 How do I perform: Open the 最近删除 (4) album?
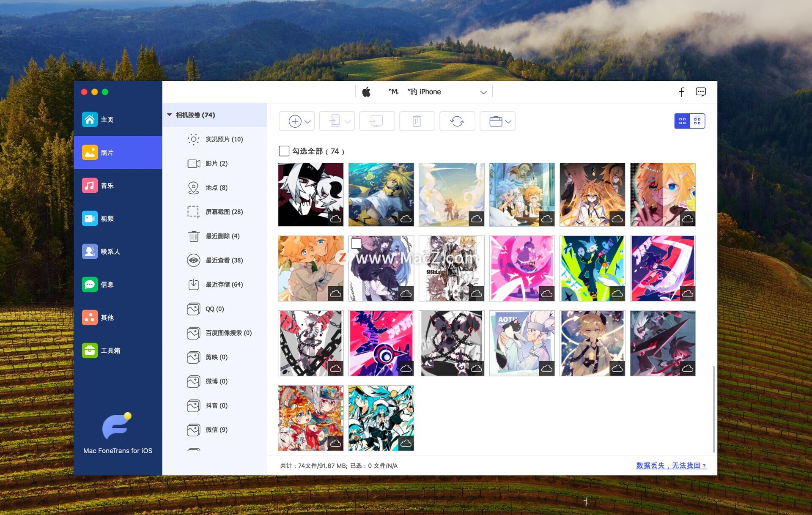coord(215,236)
